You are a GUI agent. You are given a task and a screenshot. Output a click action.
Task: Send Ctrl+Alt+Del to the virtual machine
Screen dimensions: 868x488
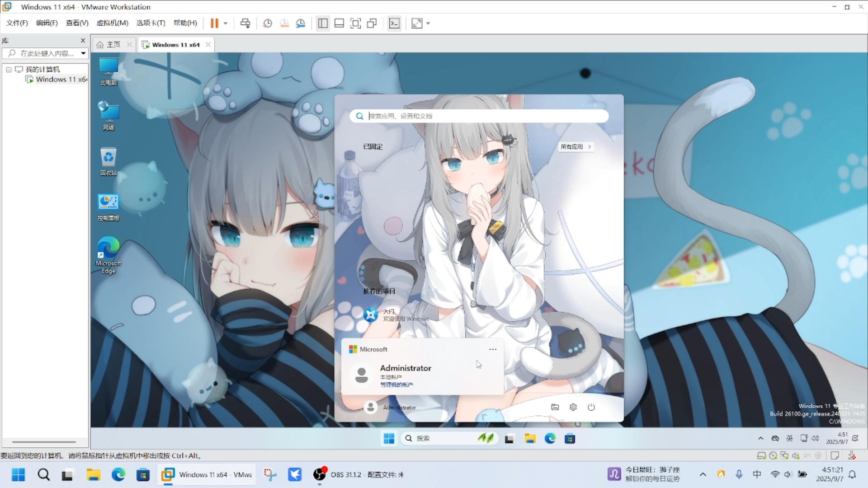pyautogui.click(x=245, y=23)
